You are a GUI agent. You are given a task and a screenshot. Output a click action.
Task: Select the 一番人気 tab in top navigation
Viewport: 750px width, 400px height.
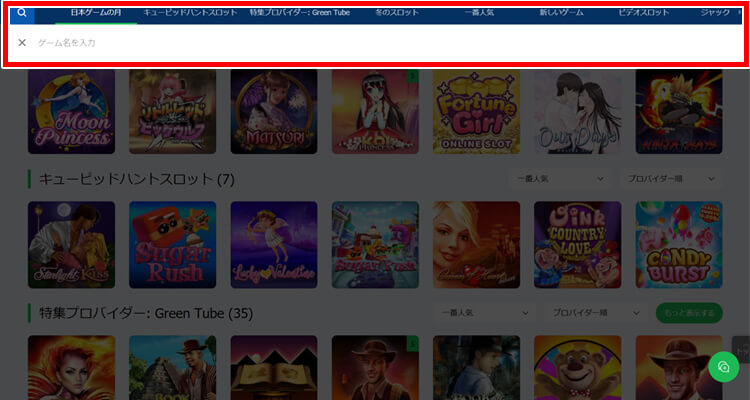(x=479, y=13)
